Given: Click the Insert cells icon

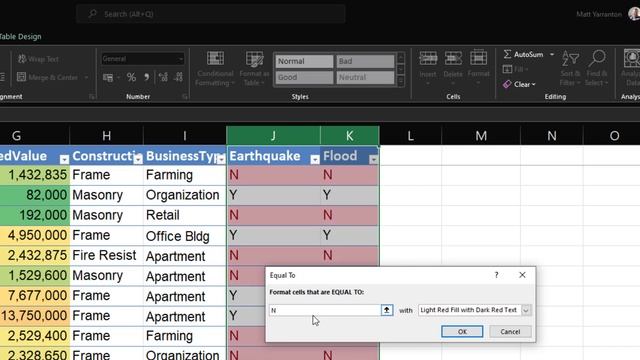Looking at the screenshot, I should (428, 58).
